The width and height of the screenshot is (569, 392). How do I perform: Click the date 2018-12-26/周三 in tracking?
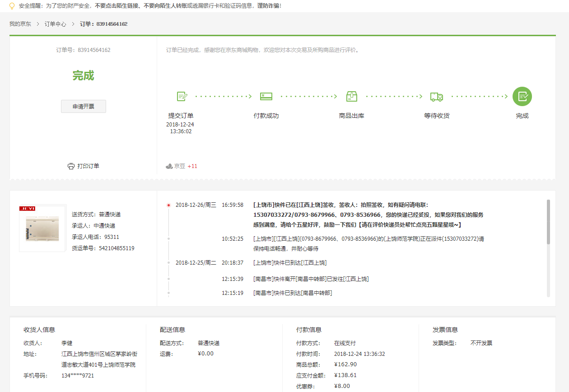tap(196, 205)
